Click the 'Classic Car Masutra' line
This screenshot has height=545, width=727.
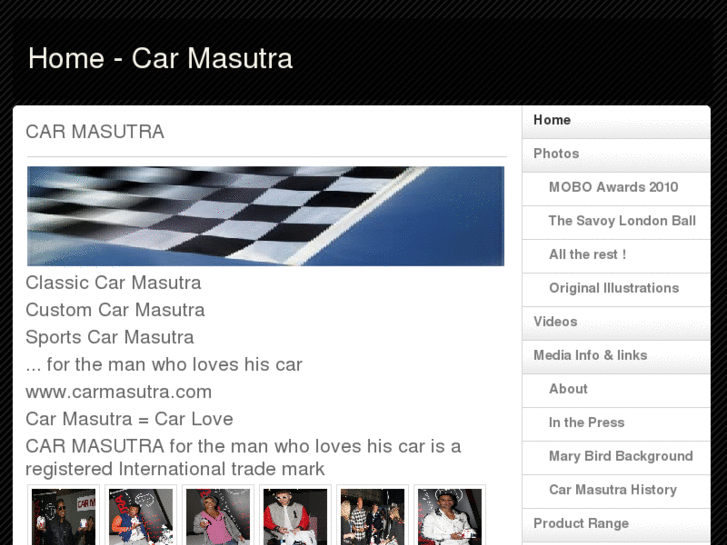113,283
